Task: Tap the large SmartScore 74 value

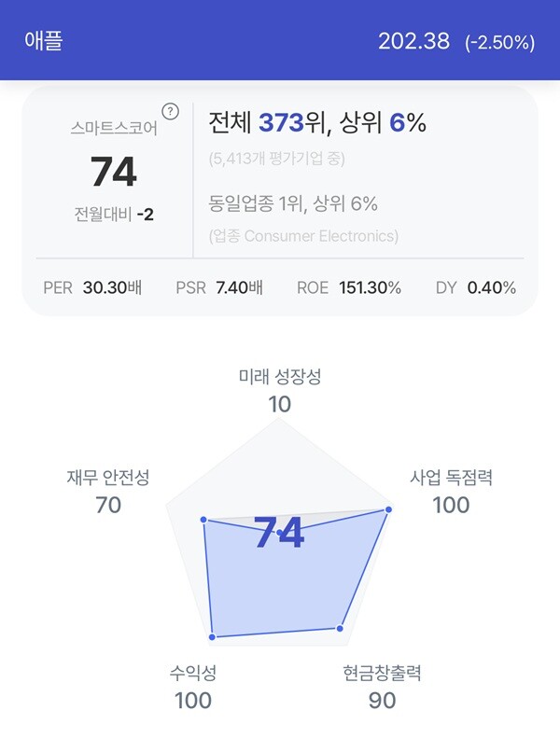Action: tap(114, 172)
